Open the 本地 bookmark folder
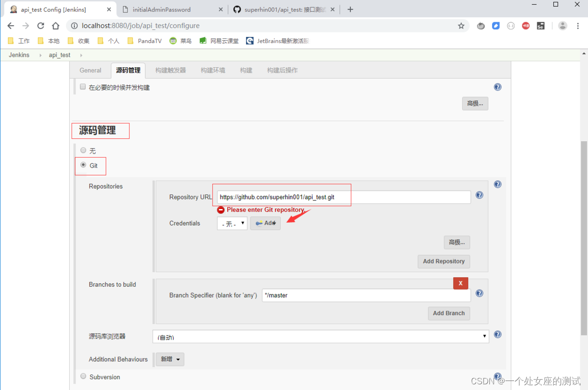The image size is (588, 390). pyautogui.click(x=49, y=41)
